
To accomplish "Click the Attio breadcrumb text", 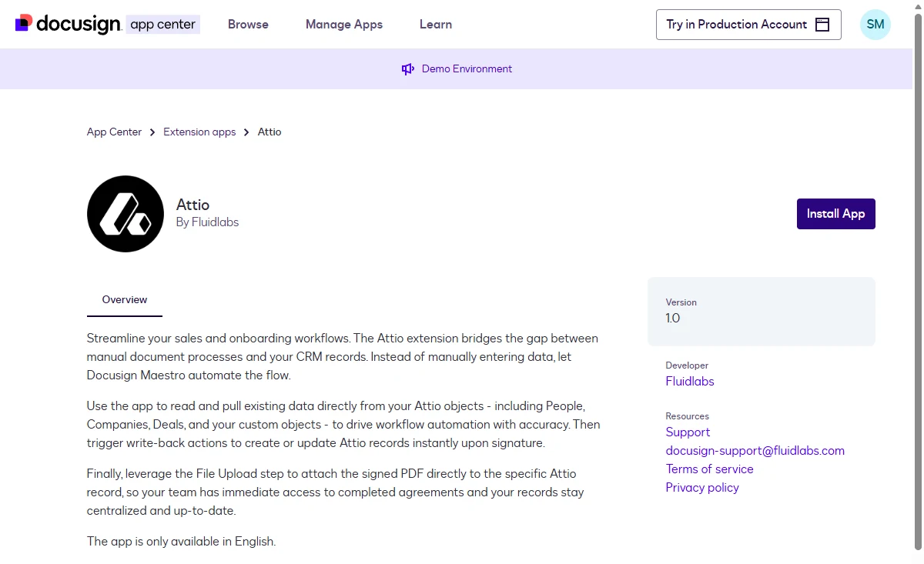I will coord(269,132).
